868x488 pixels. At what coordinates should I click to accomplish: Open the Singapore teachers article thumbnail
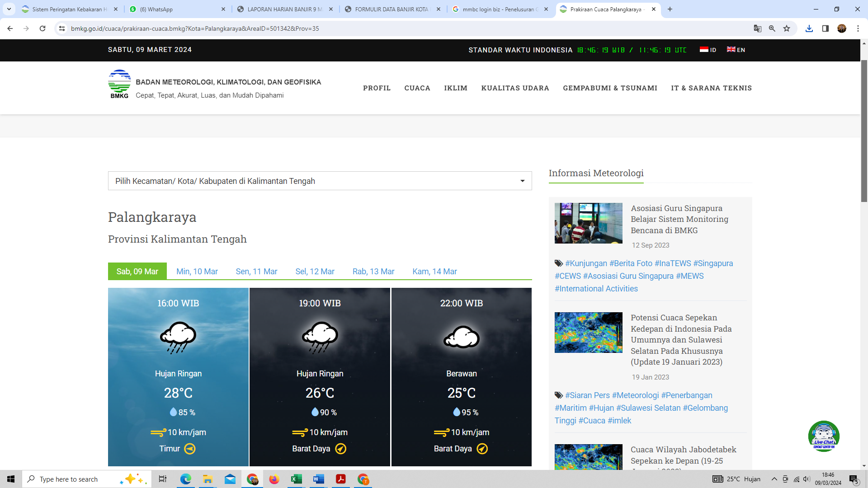[588, 223]
